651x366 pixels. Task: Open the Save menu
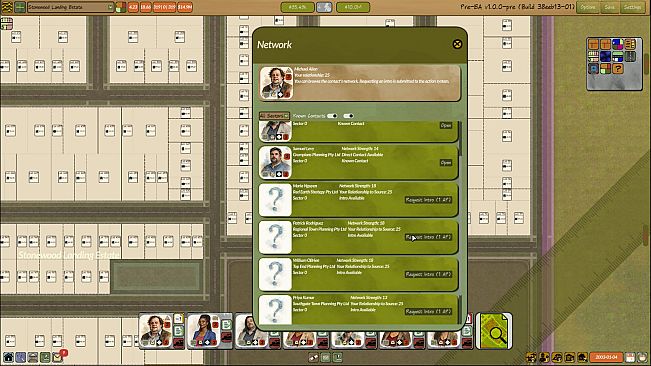609,7
